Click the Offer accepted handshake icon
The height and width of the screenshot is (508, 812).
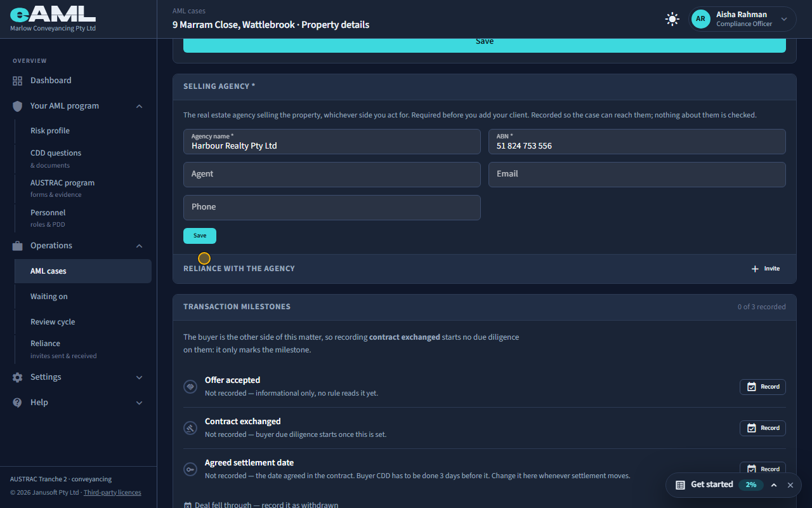(x=190, y=387)
